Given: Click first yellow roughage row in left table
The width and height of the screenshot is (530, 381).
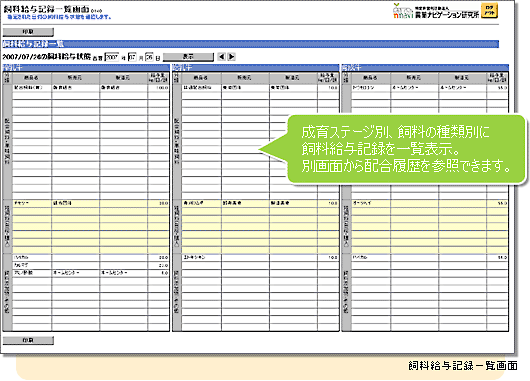Looking at the screenshot, I should [x=91, y=203].
